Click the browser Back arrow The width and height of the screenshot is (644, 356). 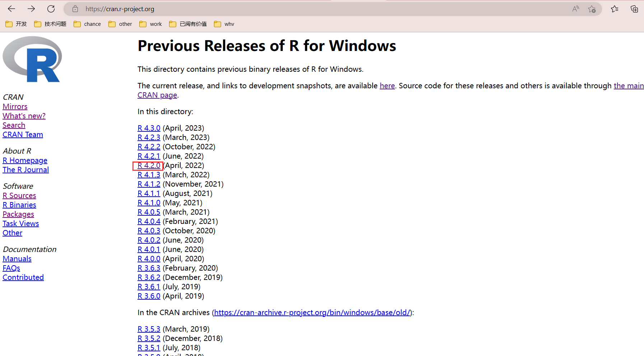11,9
